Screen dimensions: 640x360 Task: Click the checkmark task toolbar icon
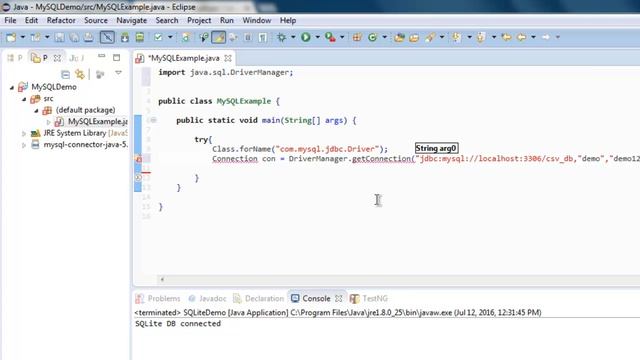pyautogui.click(x=158, y=38)
